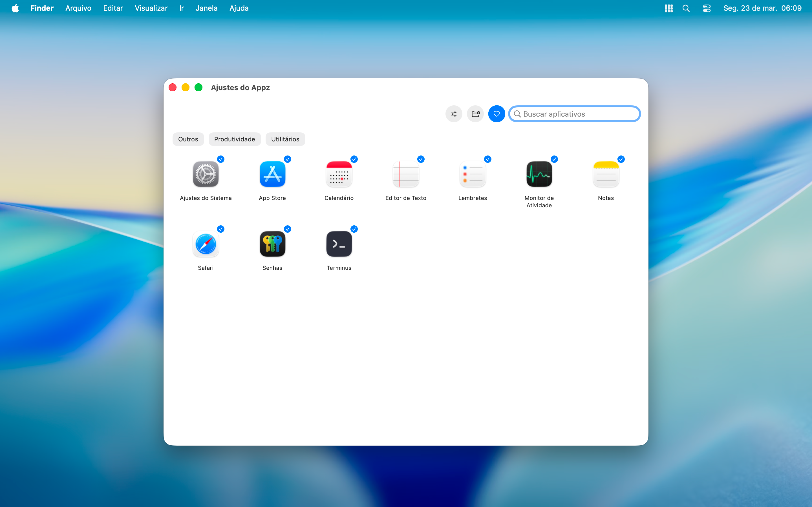Filter by the Outros category
The width and height of the screenshot is (812, 507).
(x=188, y=139)
